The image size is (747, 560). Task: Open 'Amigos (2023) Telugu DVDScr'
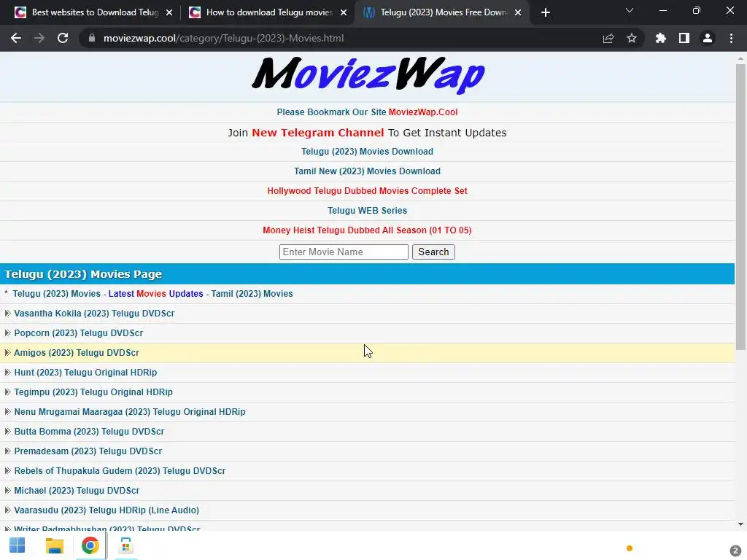77,353
